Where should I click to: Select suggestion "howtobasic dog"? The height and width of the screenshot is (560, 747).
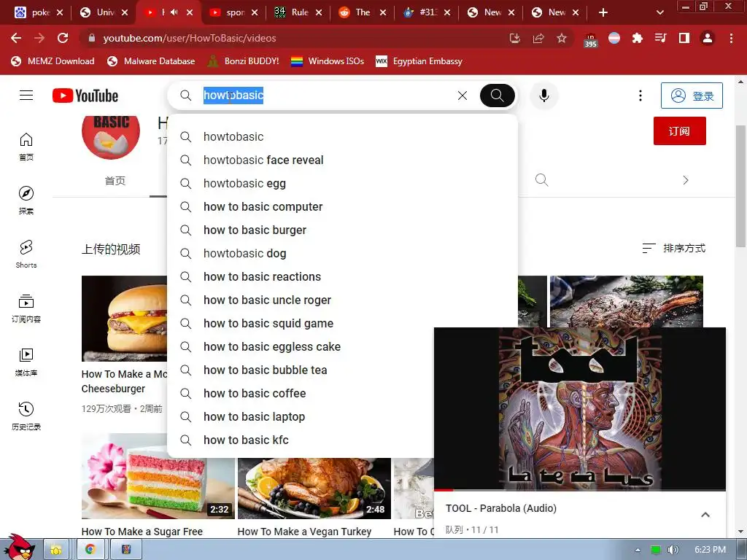342,253
